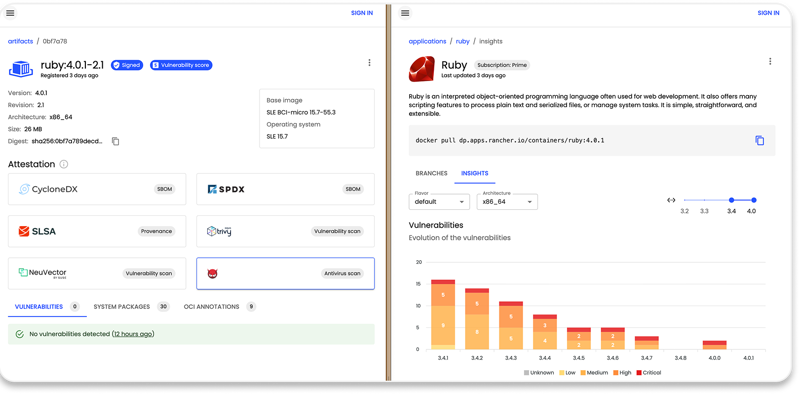The width and height of the screenshot is (799, 394).
Task: Toggle High legend entry
Action: [x=622, y=373]
